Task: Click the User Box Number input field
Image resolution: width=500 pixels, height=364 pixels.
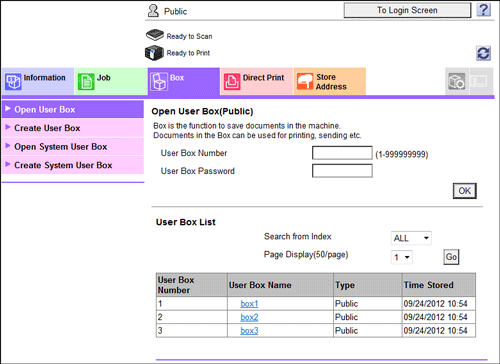Action: [342, 153]
